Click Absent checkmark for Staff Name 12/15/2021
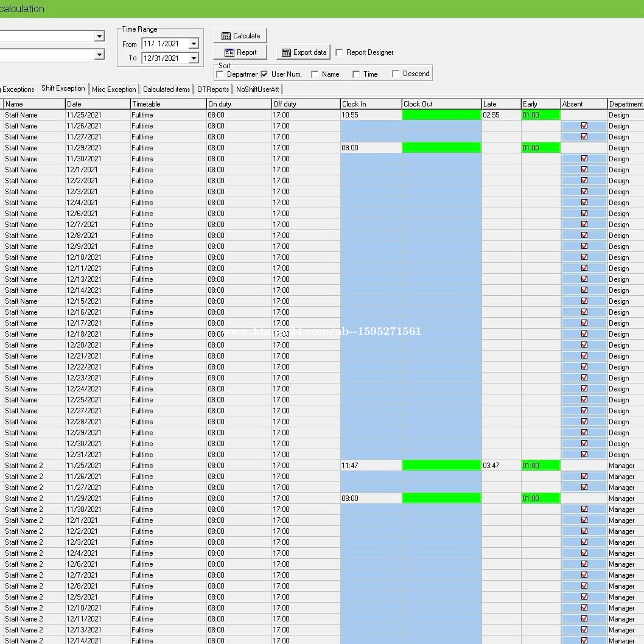The height and width of the screenshot is (644, 644). coord(584,301)
